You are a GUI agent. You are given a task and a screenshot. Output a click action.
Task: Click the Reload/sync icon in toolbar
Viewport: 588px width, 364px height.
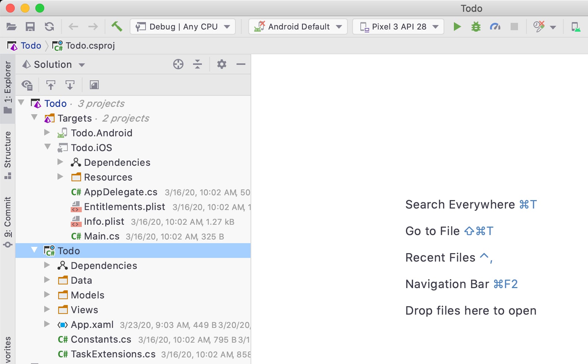coord(49,27)
